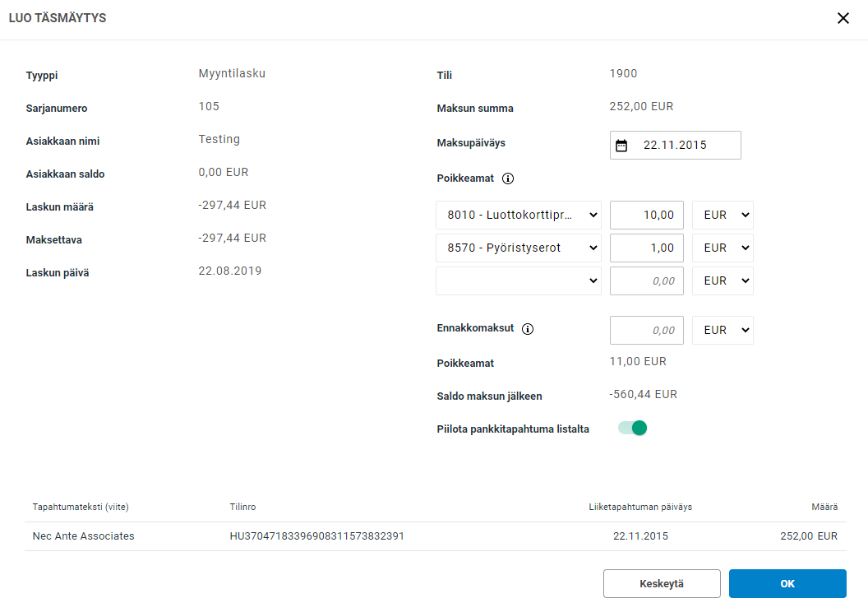Image resolution: width=868 pixels, height=612 pixels.
Task: Toggle Piilota pankkitapahtuma listalta switch
Action: point(632,428)
